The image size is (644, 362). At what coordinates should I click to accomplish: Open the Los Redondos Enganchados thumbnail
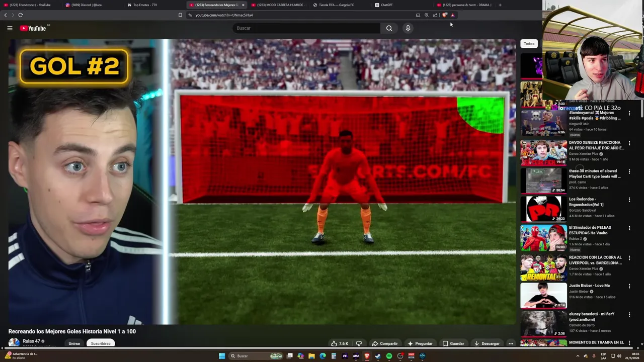coord(543,209)
